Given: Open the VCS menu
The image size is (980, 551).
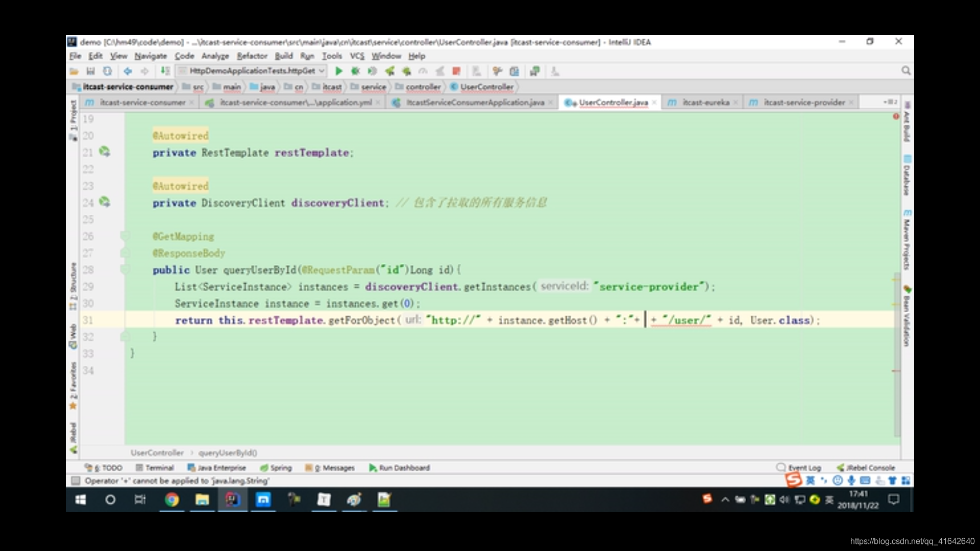Looking at the screenshot, I should click(x=357, y=56).
